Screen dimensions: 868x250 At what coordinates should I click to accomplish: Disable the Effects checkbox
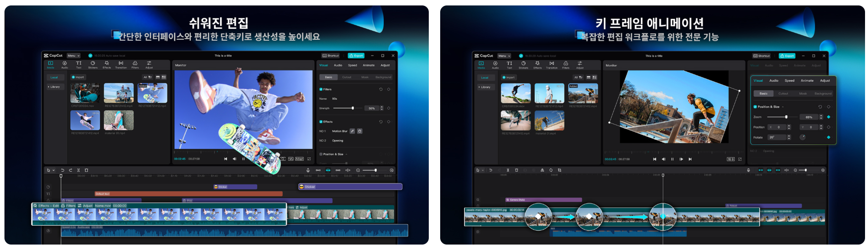(x=321, y=122)
